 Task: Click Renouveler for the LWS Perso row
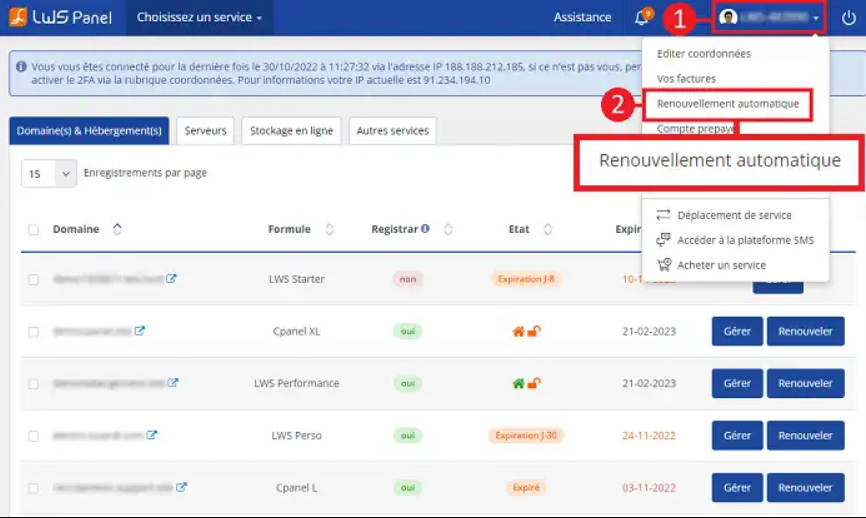click(805, 435)
